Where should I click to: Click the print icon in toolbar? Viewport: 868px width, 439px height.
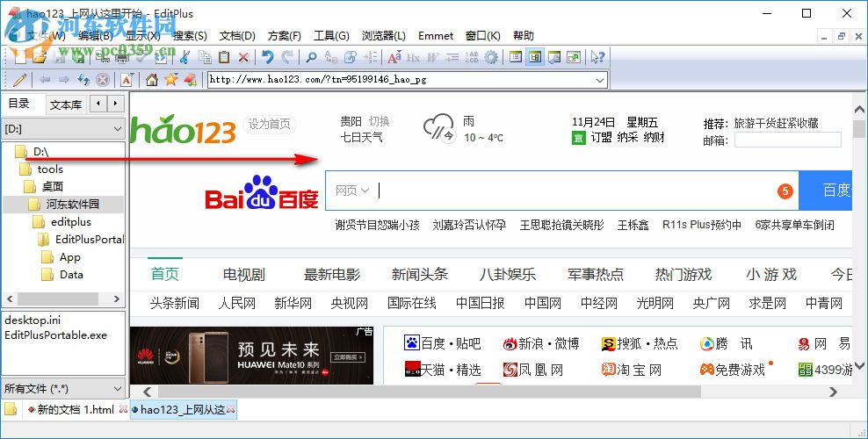point(122,57)
